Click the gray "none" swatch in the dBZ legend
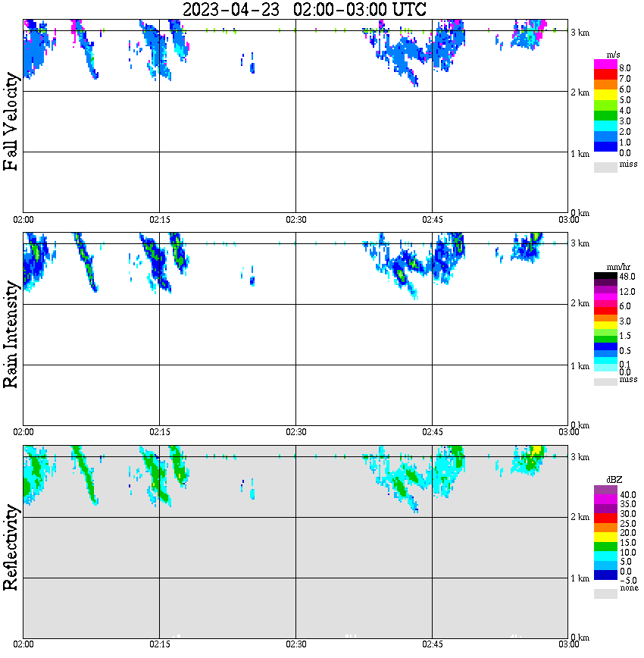This screenshot has height=658, width=644. tap(605, 594)
